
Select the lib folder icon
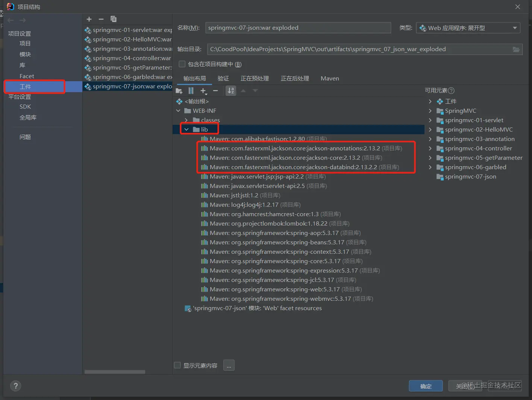click(196, 129)
